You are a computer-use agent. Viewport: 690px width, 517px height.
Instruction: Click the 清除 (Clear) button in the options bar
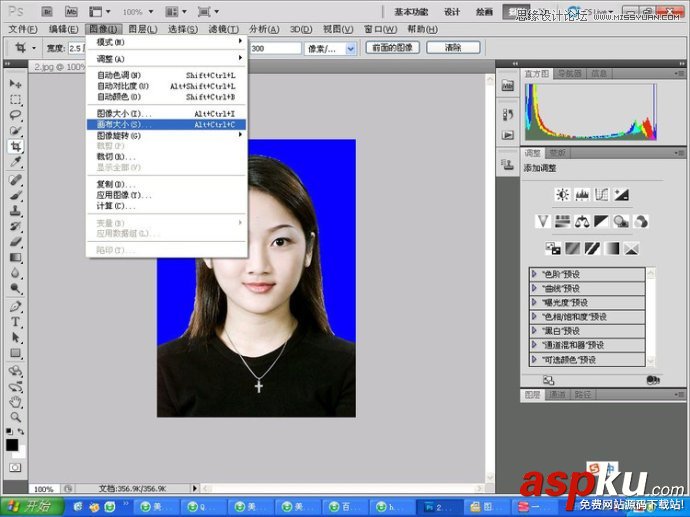click(x=452, y=48)
